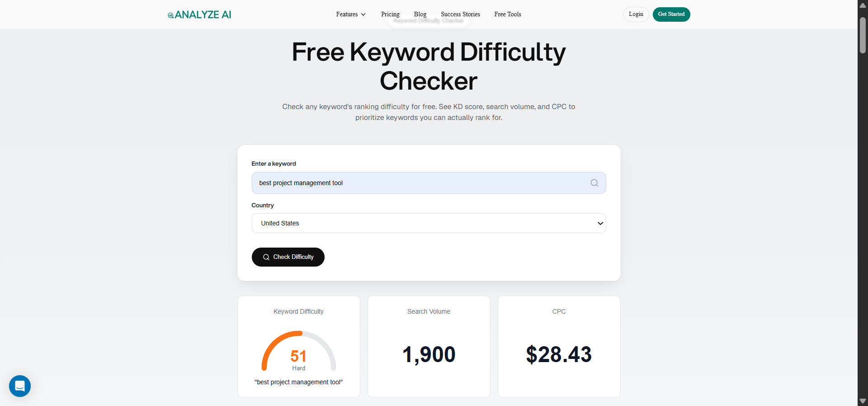This screenshot has width=868, height=406.
Task: Click the scrollbar up arrow
Action: click(863, 5)
